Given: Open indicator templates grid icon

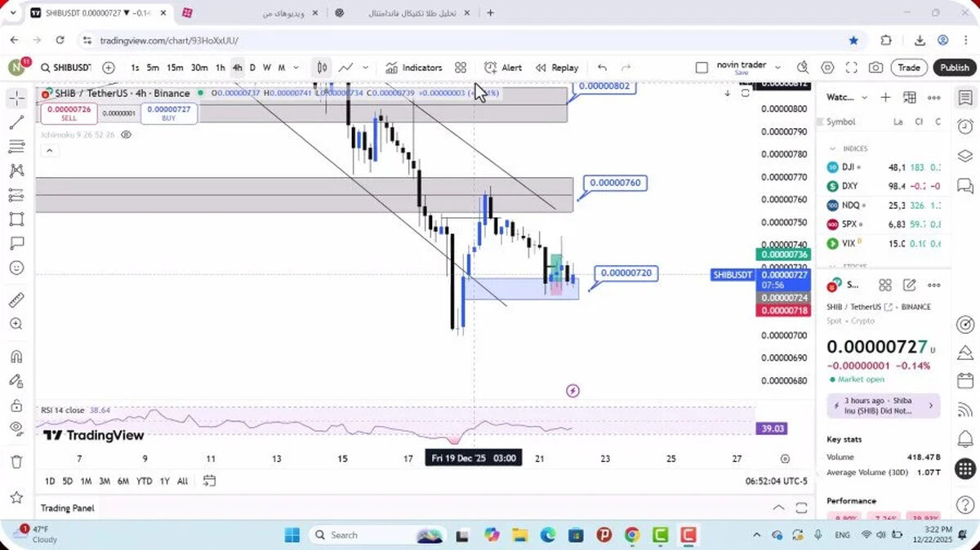Looking at the screenshot, I should coord(461,68).
